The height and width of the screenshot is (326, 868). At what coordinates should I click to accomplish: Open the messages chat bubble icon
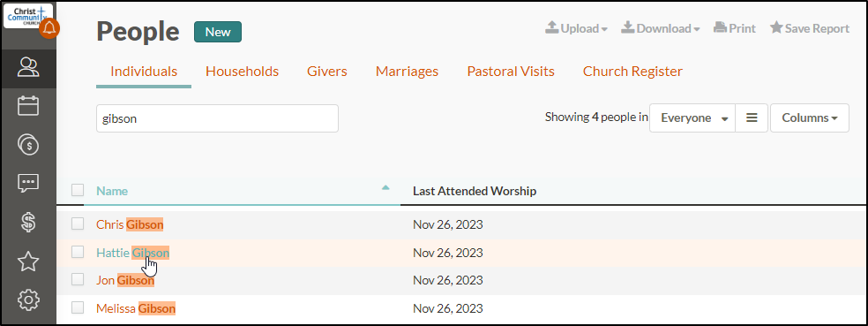click(28, 184)
